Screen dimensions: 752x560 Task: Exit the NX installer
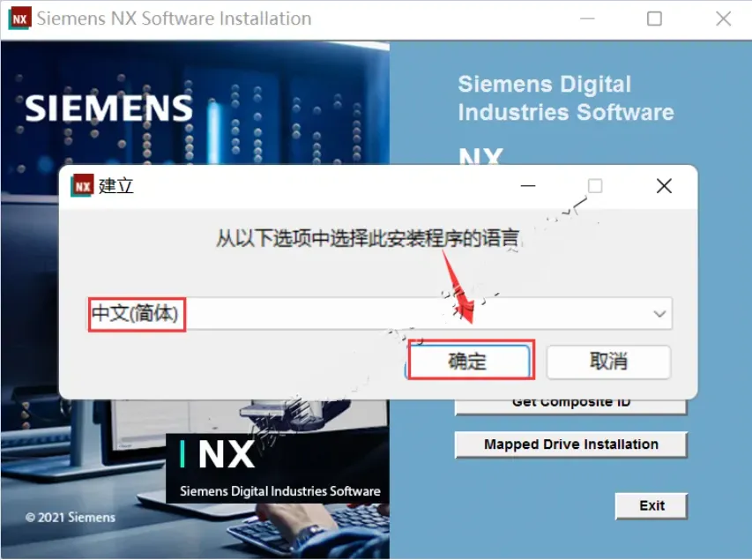pos(651,506)
